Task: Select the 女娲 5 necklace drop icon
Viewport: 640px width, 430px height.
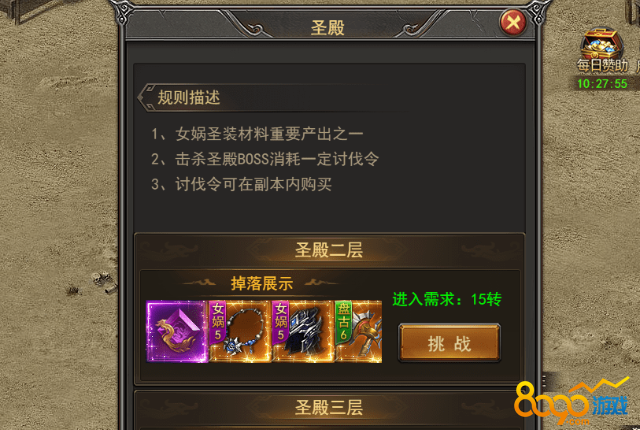Action: click(240, 332)
